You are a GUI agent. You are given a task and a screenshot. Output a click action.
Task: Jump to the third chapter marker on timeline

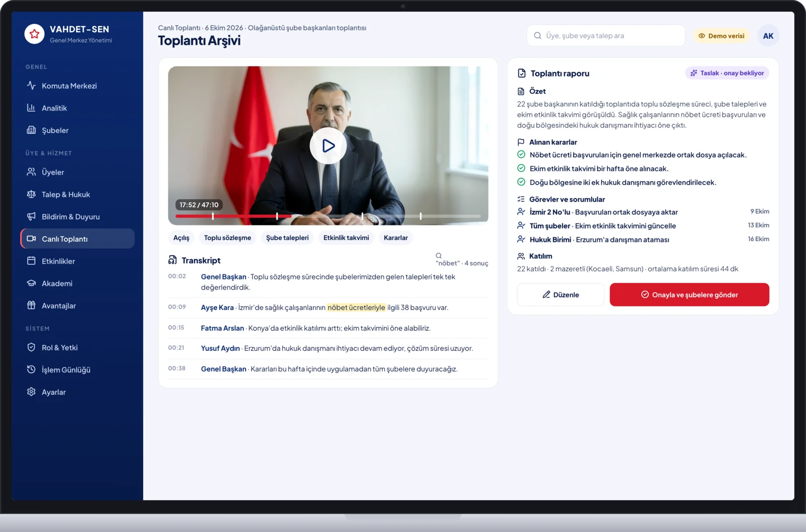click(x=362, y=216)
